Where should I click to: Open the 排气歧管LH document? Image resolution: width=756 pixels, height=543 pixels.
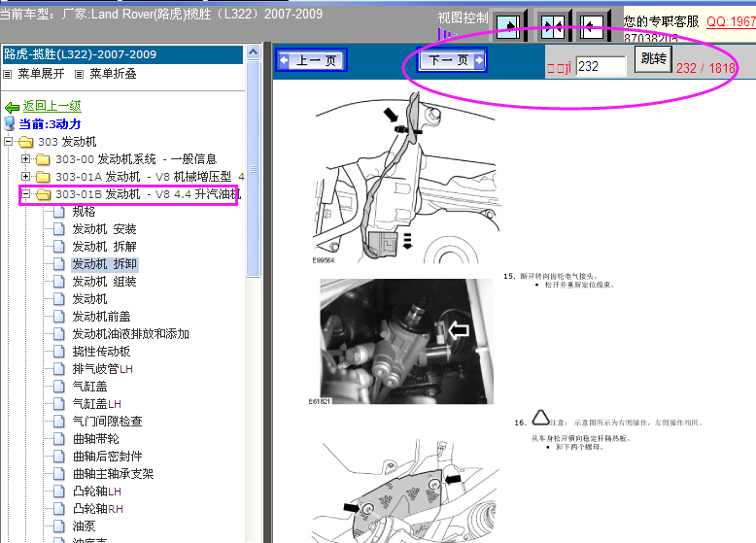click(103, 369)
